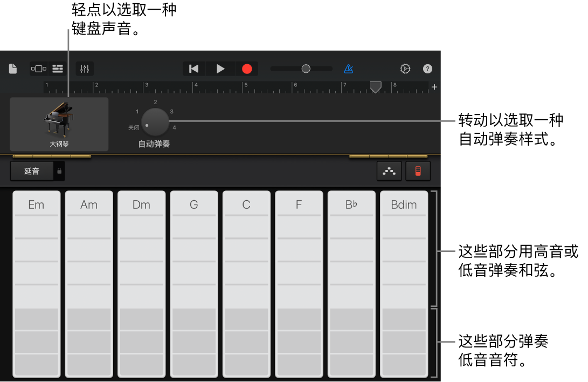Lock sustain with the padlock icon
This screenshot has width=588, height=382.
[59, 171]
